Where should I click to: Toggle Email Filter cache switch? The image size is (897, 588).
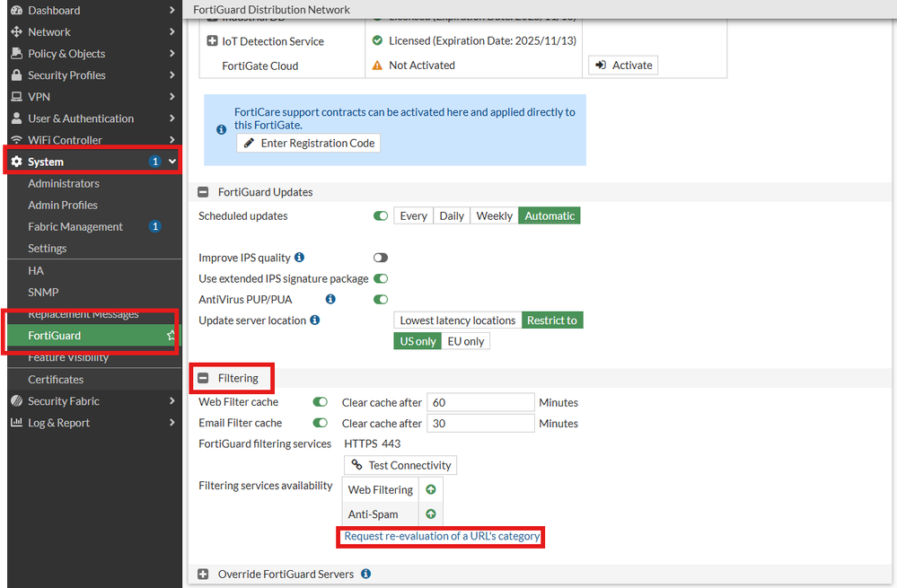coord(321,423)
